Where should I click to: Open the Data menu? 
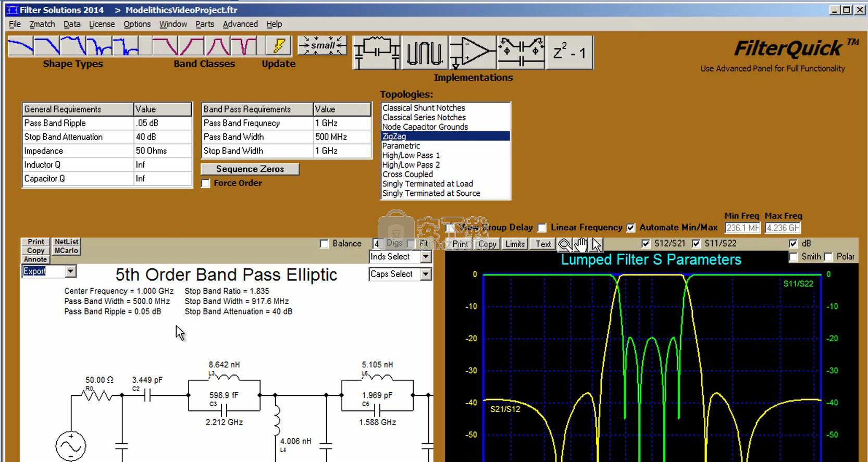pyautogui.click(x=72, y=24)
